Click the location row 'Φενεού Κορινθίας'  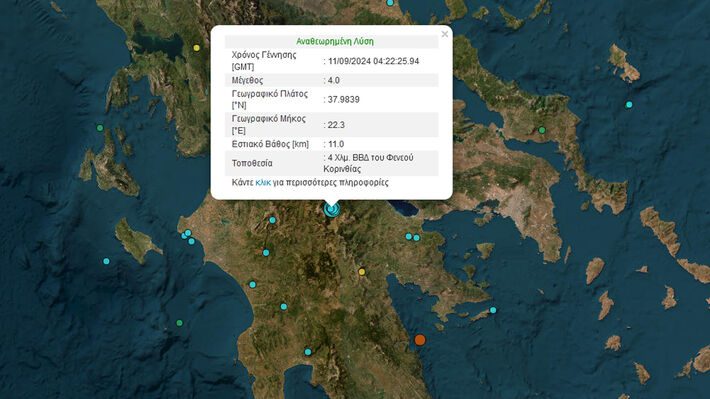tap(331, 163)
